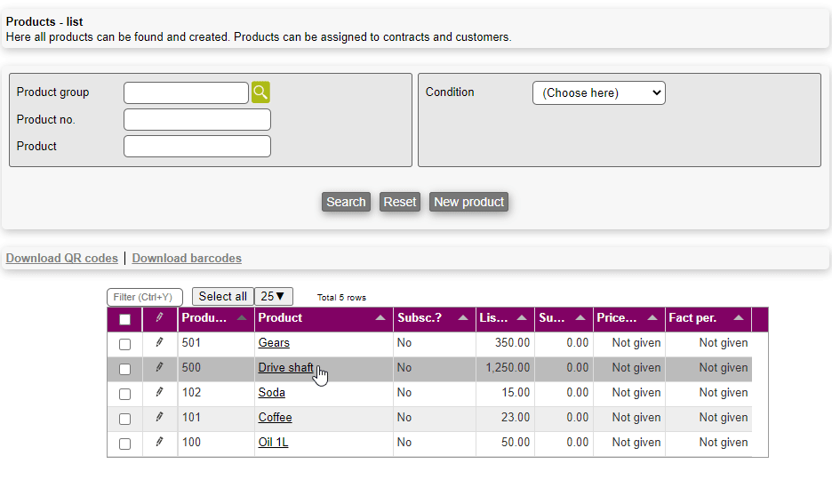The width and height of the screenshot is (832, 504).
Task: Open the Soda product link
Action: click(272, 393)
